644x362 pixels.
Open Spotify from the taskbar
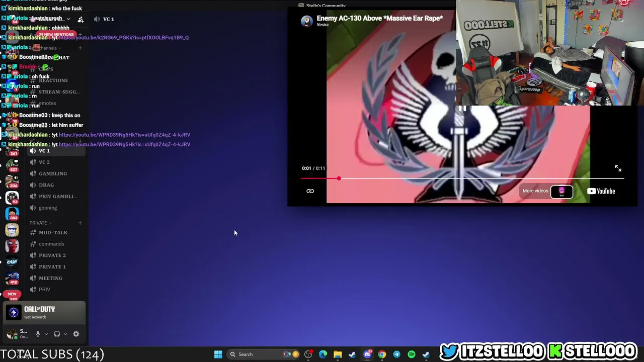coord(412,354)
